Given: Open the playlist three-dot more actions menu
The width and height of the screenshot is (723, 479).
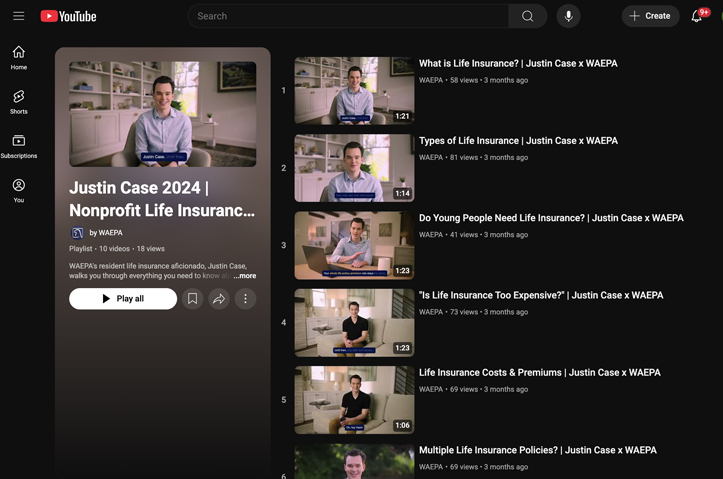Looking at the screenshot, I should pos(245,299).
